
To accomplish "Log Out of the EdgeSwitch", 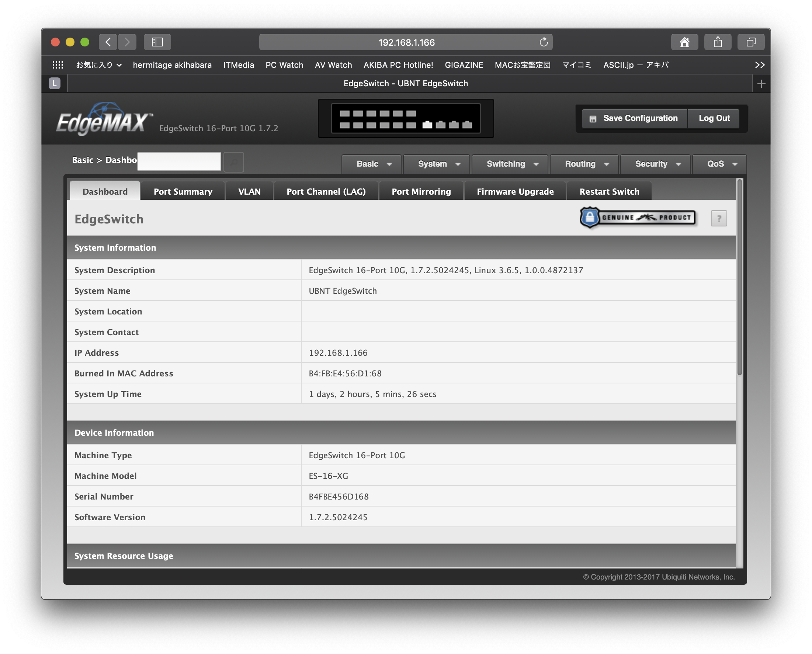I will (714, 118).
